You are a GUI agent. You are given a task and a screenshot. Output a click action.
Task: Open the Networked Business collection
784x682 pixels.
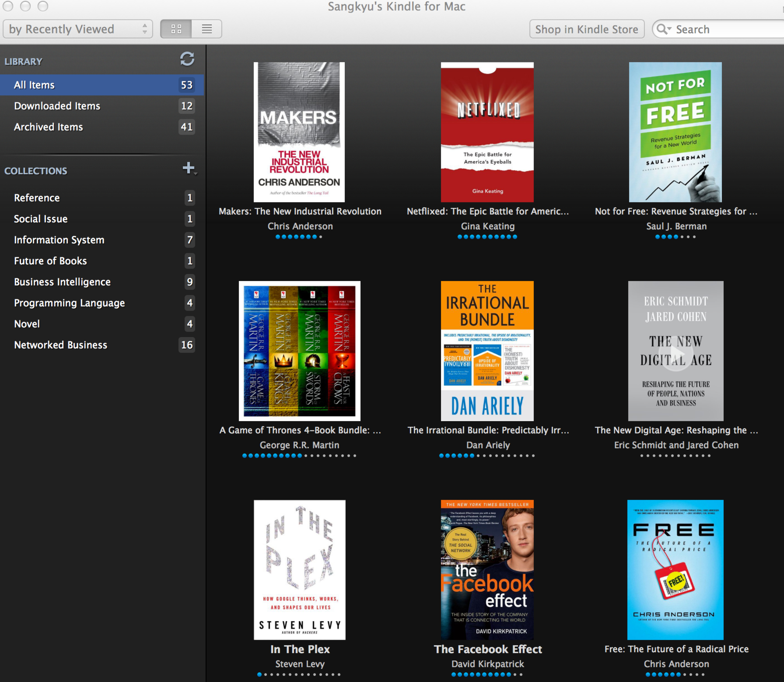pyautogui.click(x=60, y=345)
